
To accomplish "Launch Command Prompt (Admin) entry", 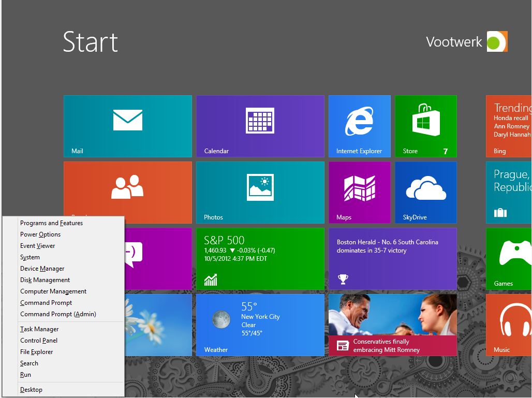I will [58, 314].
